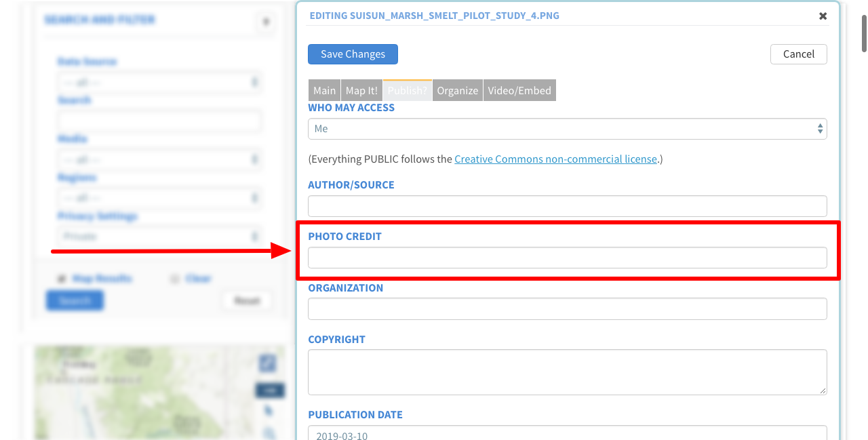This screenshot has width=868, height=440.
Task: Click the Clear icon in the filter panel
Action: (174, 279)
